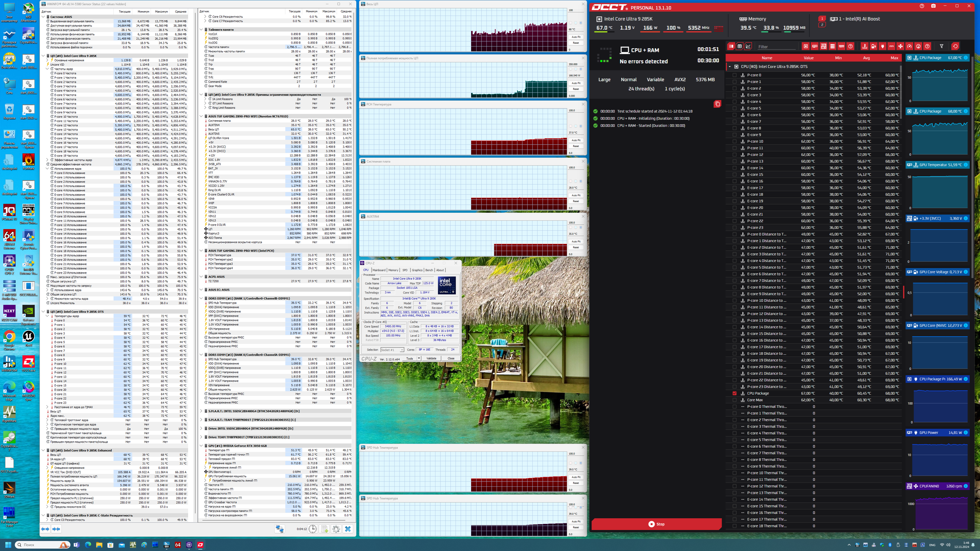The width and height of the screenshot is (980, 551).
Task: Check the P-core 0 sensor checkbox
Action: 735,75
